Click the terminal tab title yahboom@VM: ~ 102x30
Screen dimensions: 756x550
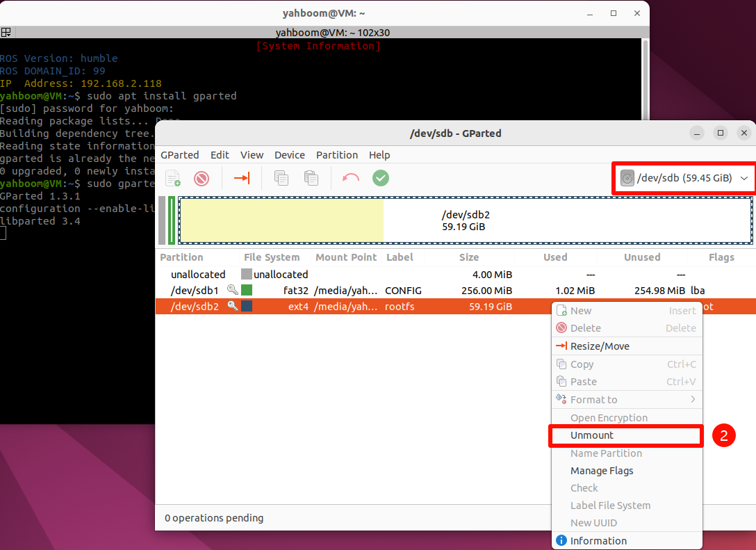333,33
